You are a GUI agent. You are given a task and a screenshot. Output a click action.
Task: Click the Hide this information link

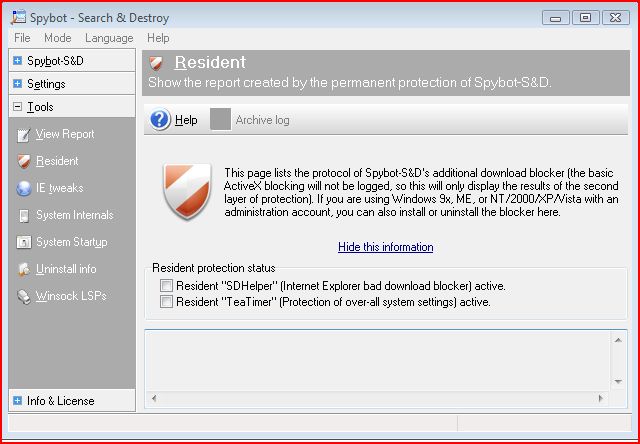click(386, 247)
